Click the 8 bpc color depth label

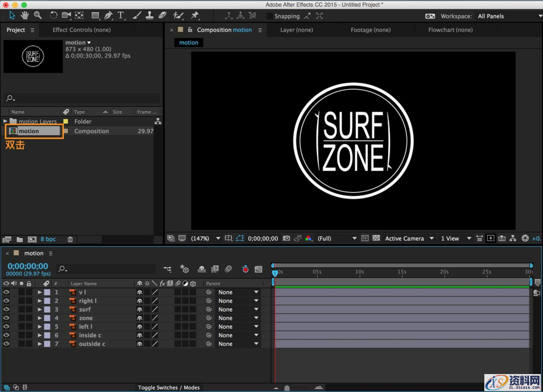coord(48,239)
